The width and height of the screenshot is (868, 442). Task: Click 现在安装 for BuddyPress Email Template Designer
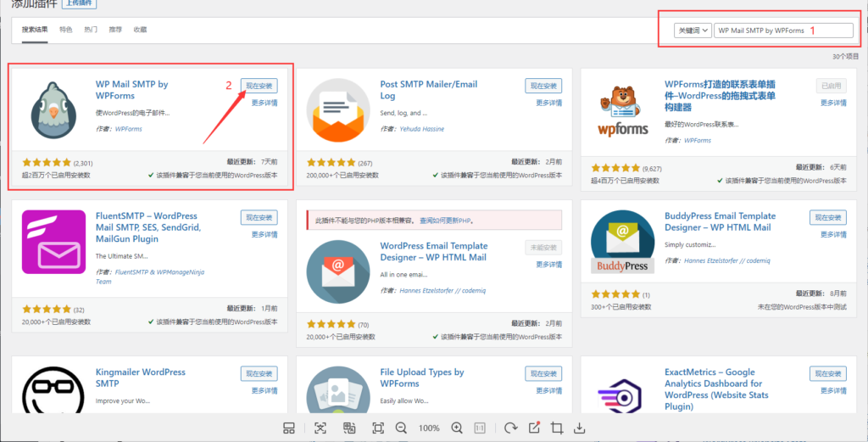[x=828, y=217]
